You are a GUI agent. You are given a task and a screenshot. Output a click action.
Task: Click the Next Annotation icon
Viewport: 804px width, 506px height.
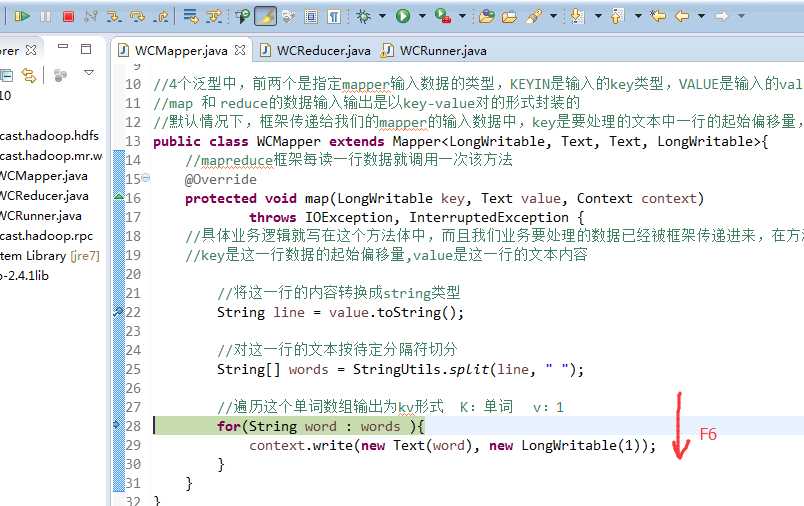click(577, 16)
